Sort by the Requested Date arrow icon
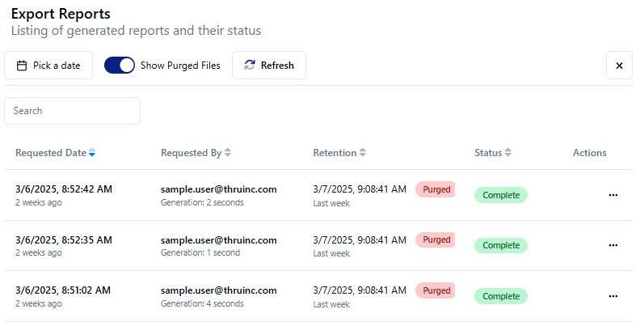Viewport: 644px width, 322px height. coord(92,153)
